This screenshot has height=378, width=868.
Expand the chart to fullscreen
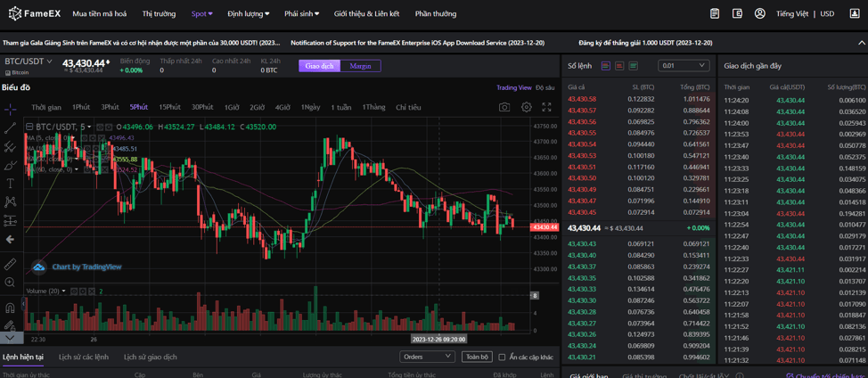546,107
